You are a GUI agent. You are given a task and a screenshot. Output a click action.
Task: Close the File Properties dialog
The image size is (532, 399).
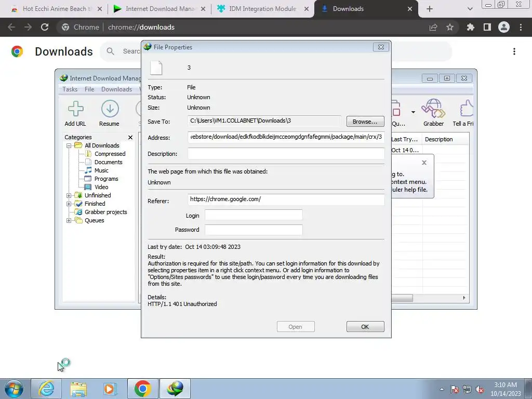tap(381, 47)
